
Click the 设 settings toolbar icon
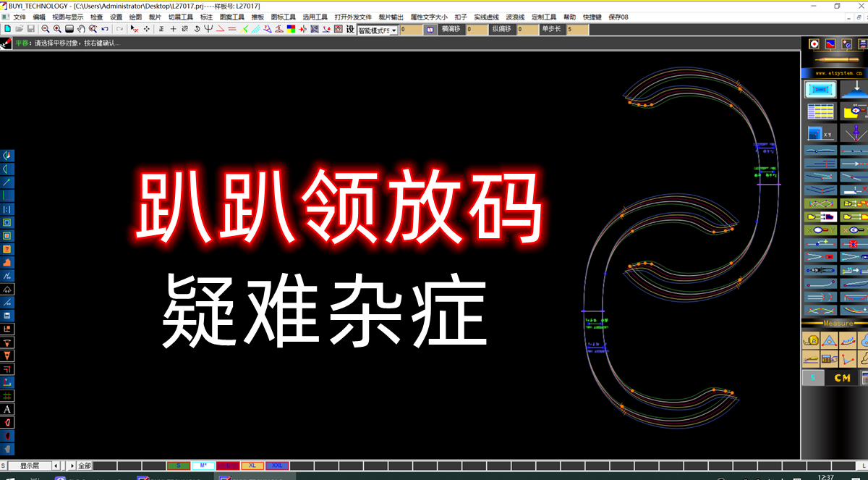pyautogui.click(x=350, y=29)
